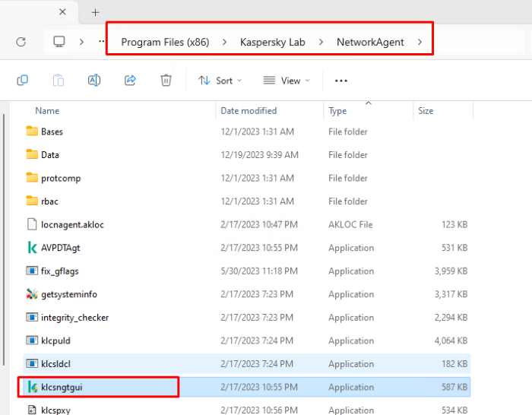
Task: Expand chevron after Kaspersky Lab
Action: coord(321,42)
